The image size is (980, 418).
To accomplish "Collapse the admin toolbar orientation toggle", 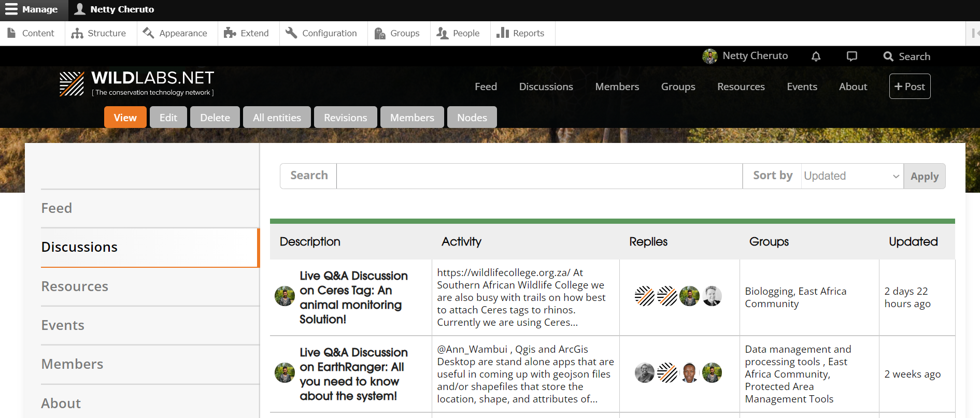I will click(x=974, y=33).
